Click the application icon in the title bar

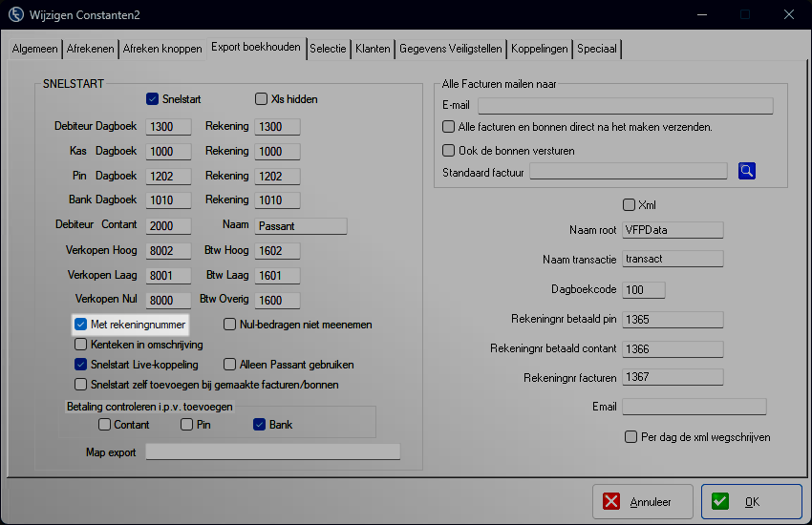click(16, 15)
